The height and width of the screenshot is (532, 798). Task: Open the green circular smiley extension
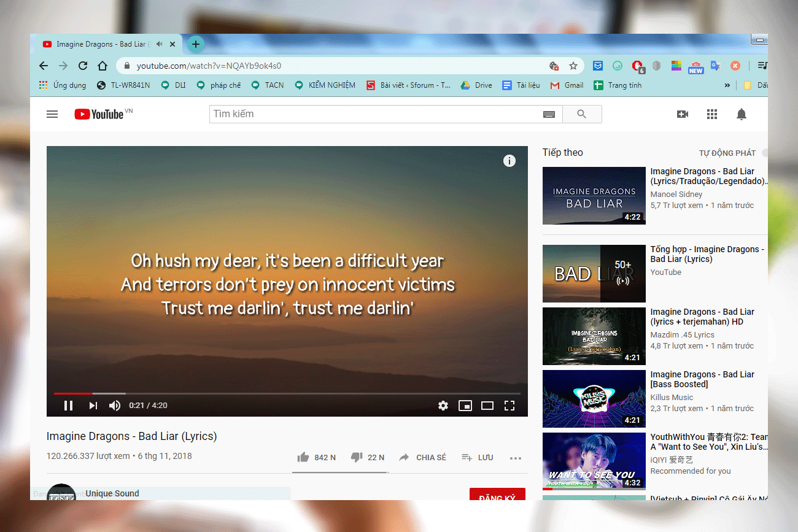(x=618, y=66)
